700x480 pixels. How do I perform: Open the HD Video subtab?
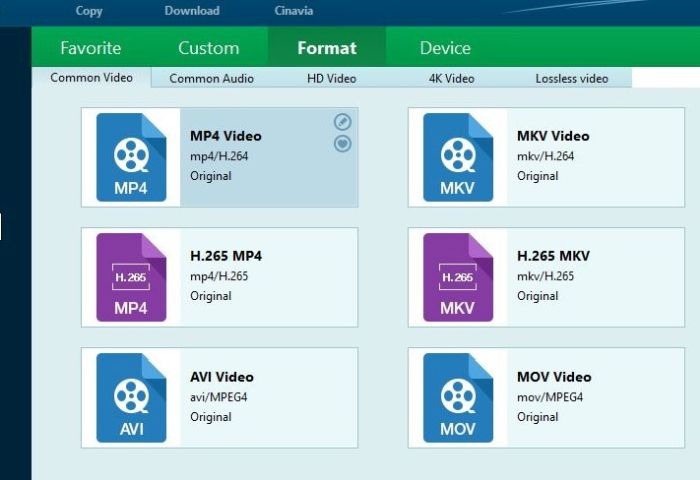tap(331, 78)
